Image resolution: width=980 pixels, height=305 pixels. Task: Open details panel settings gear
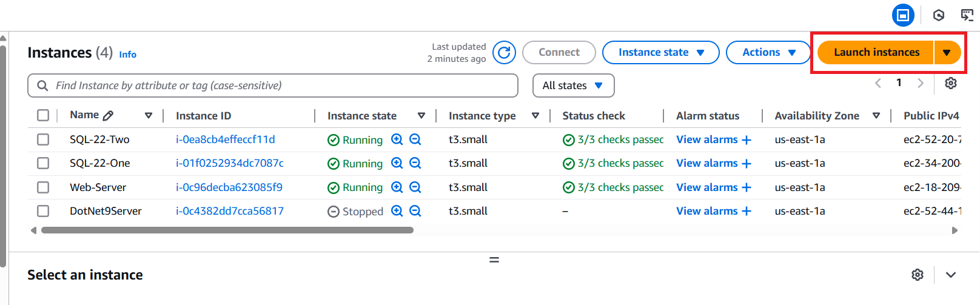(x=918, y=275)
